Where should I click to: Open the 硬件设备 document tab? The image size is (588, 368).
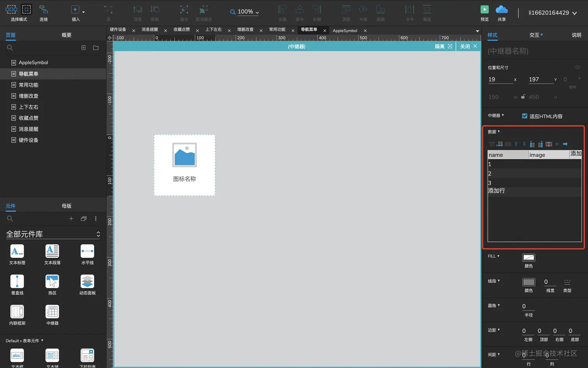(118, 30)
